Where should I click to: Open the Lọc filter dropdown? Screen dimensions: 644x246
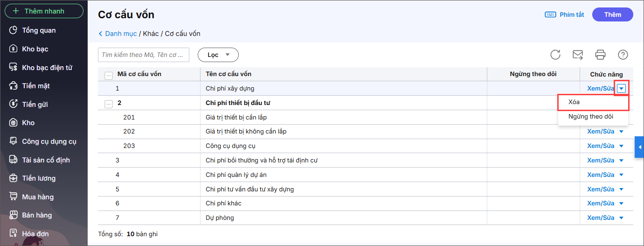pos(218,55)
